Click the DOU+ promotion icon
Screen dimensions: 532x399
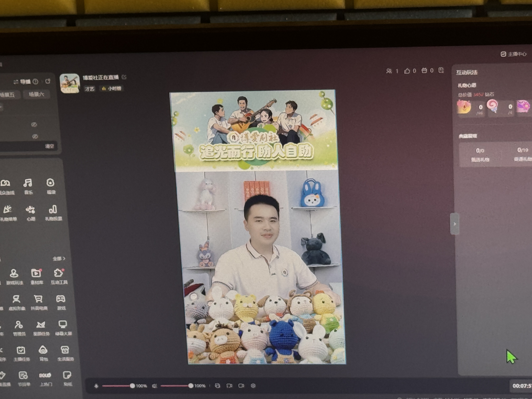click(45, 375)
